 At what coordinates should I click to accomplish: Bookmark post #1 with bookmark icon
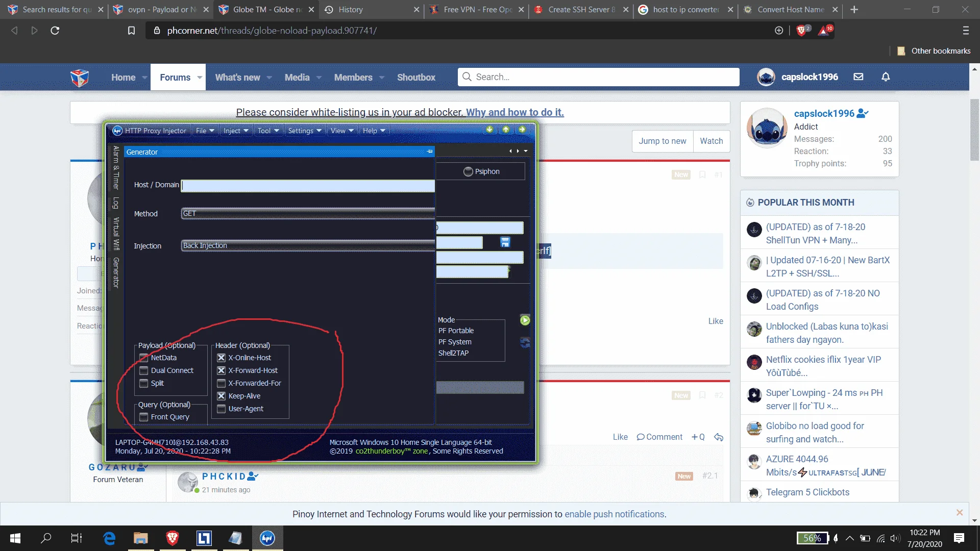(702, 174)
